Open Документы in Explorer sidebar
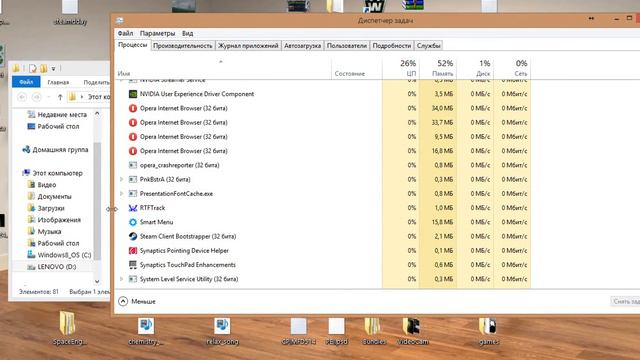This screenshot has width=640, height=360. (x=49, y=196)
